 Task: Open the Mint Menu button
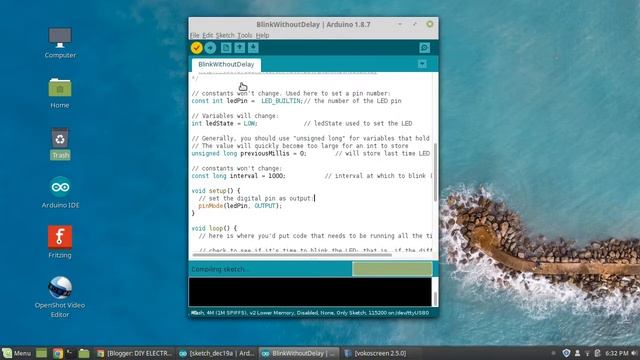(17, 353)
